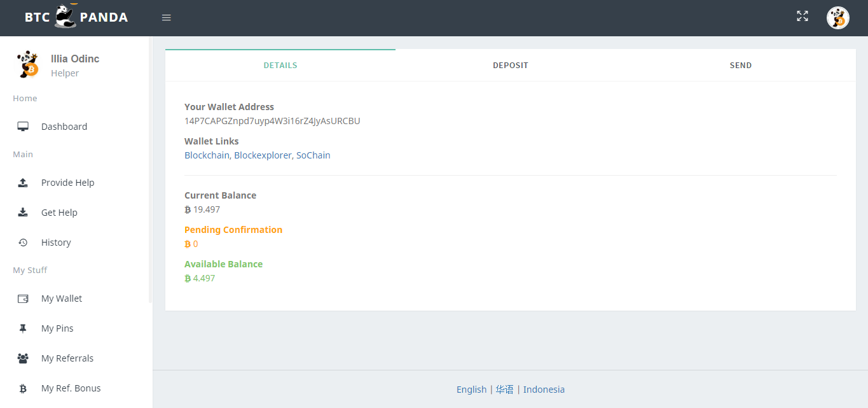Open the Blockchain wallet link
The width and height of the screenshot is (868, 408).
tap(207, 155)
